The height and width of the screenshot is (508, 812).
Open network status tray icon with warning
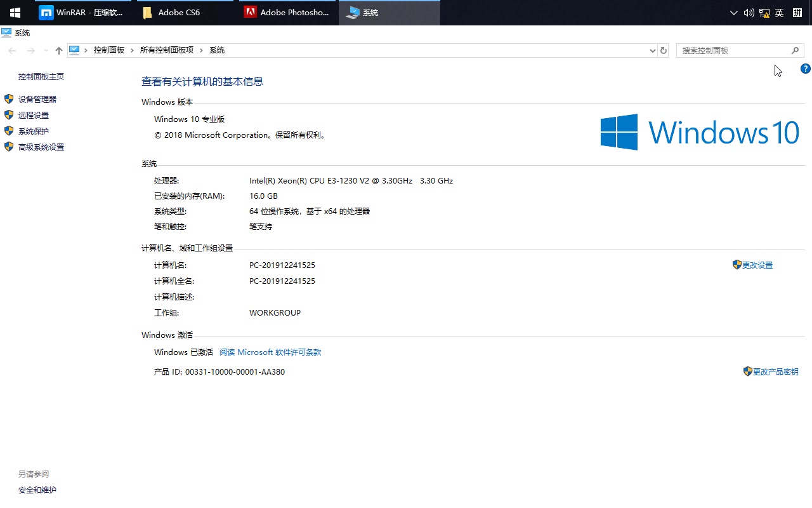coord(764,13)
